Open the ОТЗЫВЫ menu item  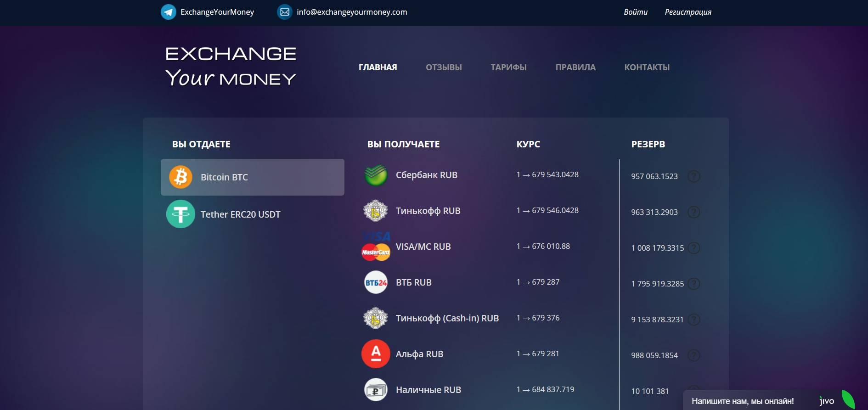click(444, 67)
